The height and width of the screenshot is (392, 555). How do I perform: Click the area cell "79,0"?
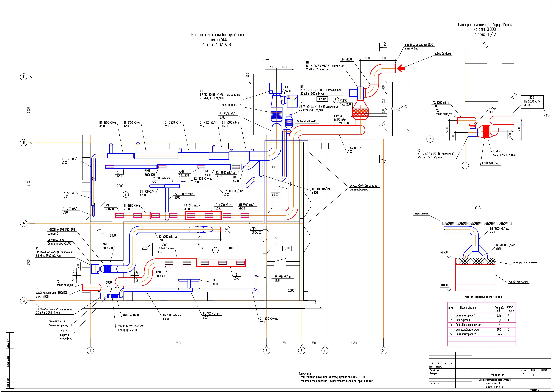pos(499,330)
